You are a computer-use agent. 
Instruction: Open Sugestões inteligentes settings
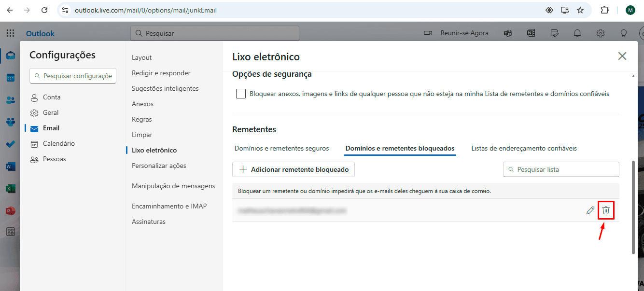pos(165,88)
